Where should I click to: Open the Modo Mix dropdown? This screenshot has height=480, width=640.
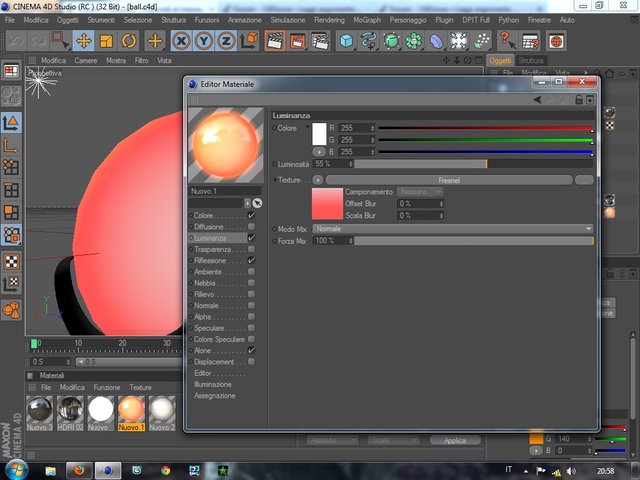pos(453,229)
